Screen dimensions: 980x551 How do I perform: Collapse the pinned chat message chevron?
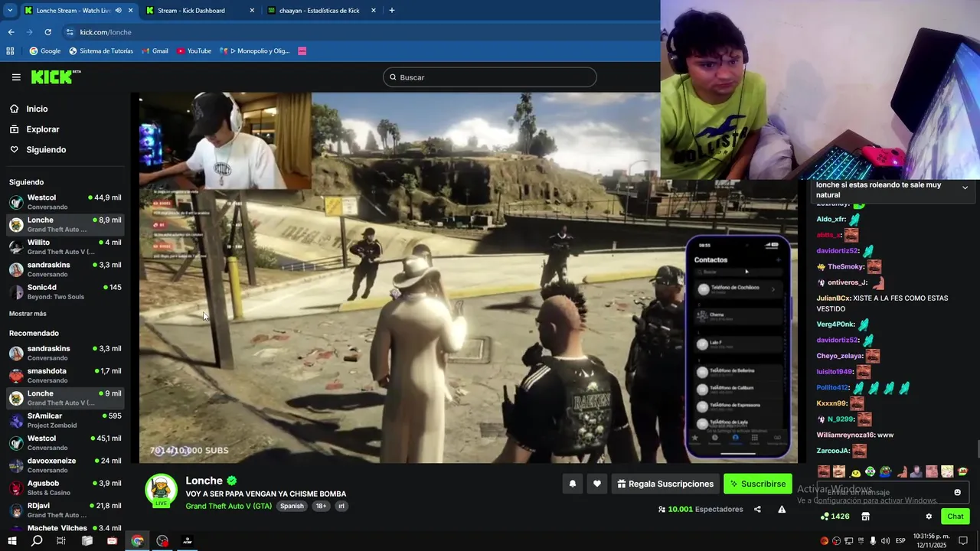[965, 187]
